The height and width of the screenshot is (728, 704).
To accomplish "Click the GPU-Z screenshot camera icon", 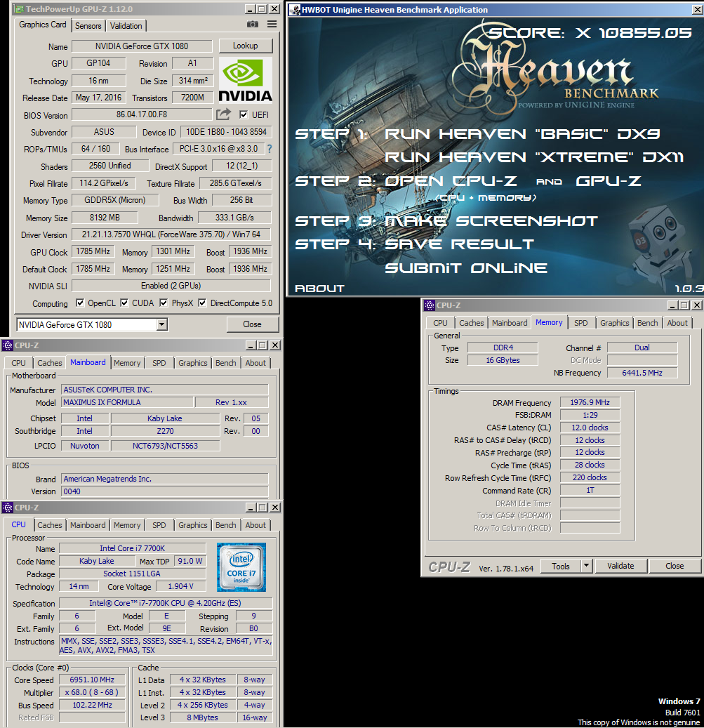I will pyautogui.click(x=253, y=24).
